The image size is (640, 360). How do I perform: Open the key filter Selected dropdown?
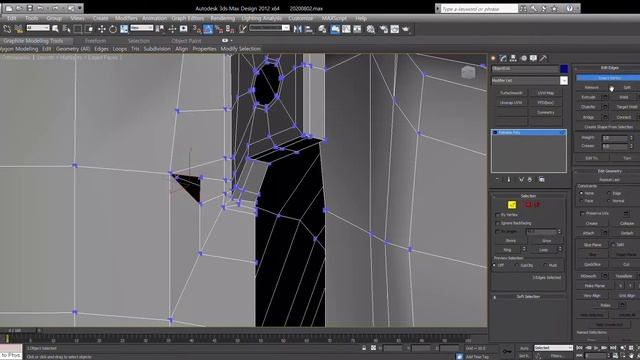click(x=553, y=348)
